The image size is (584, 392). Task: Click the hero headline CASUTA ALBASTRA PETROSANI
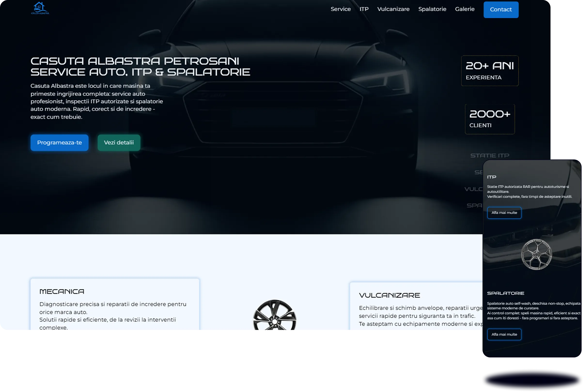[135, 61]
